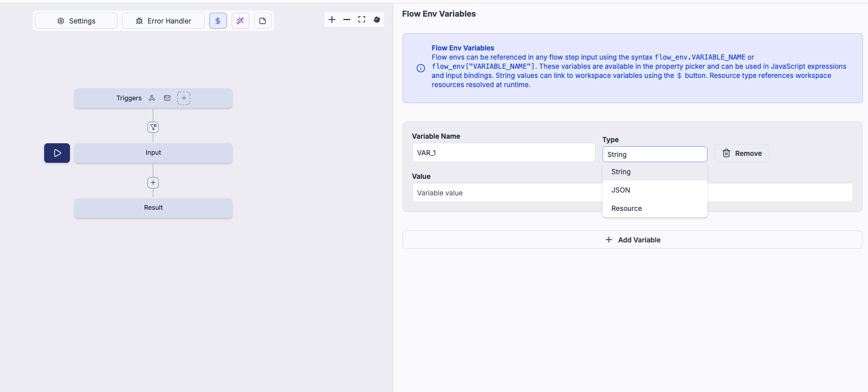Select JSON from the Type dropdown
Image resolution: width=868 pixels, height=392 pixels.
620,190
